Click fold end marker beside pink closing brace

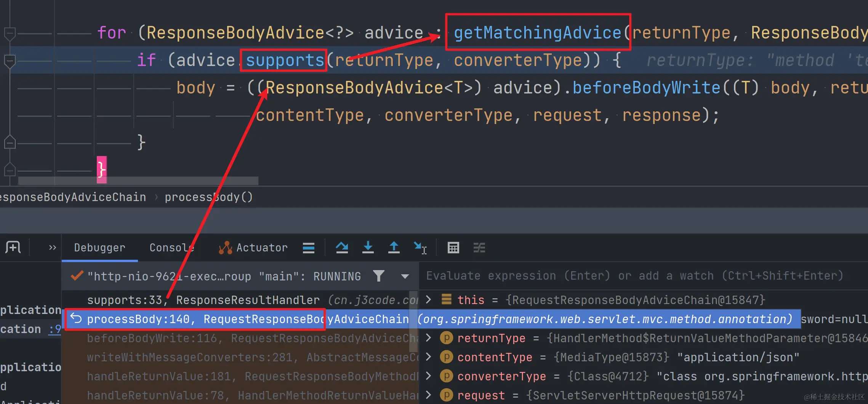pyautogui.click(x=10, y=169)
